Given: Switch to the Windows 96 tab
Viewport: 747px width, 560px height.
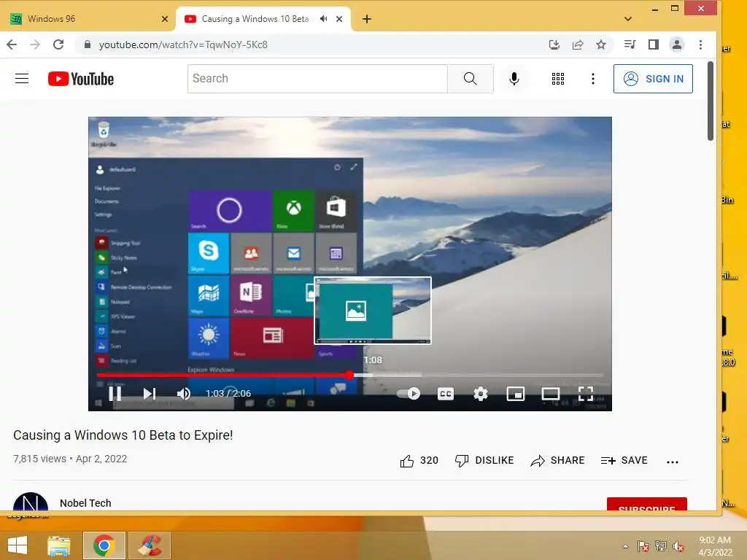Looking at the screenshot, I should click(88, 19).
